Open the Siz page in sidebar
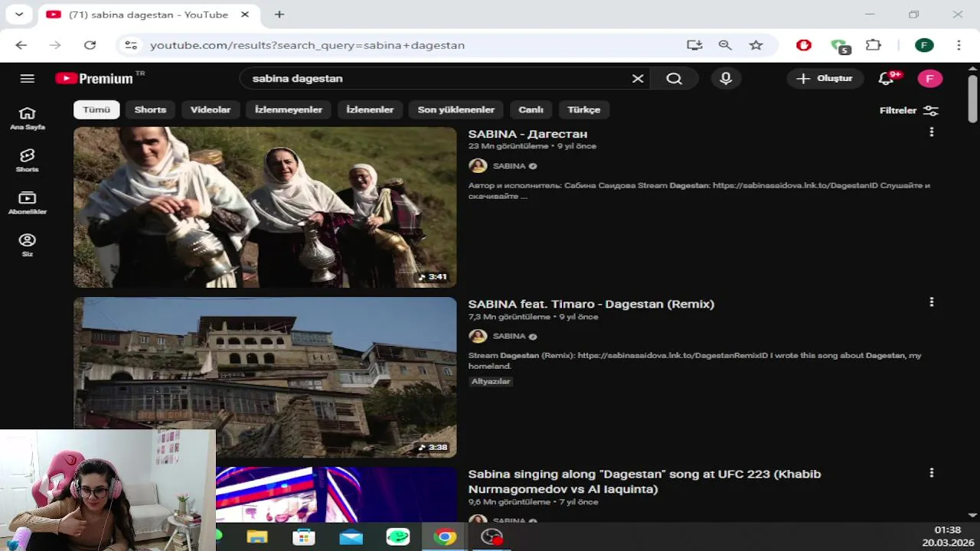Viewport: 980px width, 551px height. [x=28, y=245]
